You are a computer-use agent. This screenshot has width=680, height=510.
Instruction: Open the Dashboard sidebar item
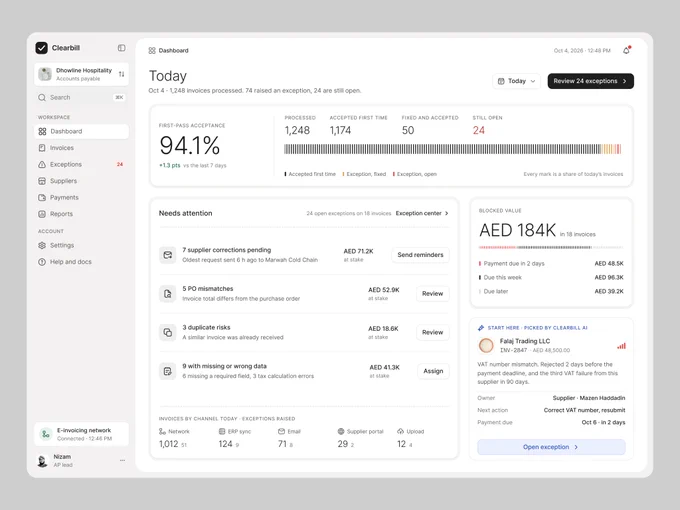click(81, 131)
